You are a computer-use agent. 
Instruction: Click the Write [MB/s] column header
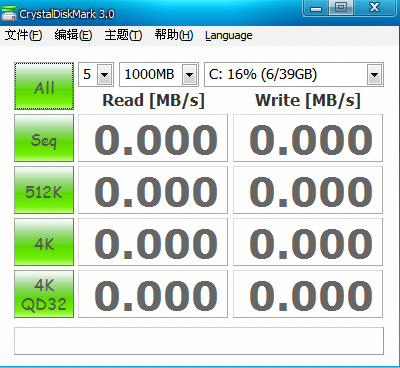(x=308, y=100)
